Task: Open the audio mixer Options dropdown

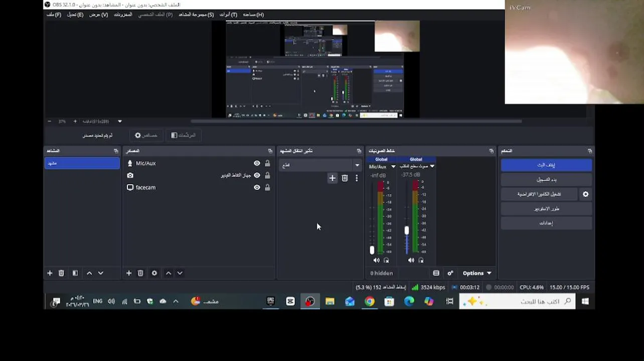Action: pyautogui.click(x=477, y=273)
